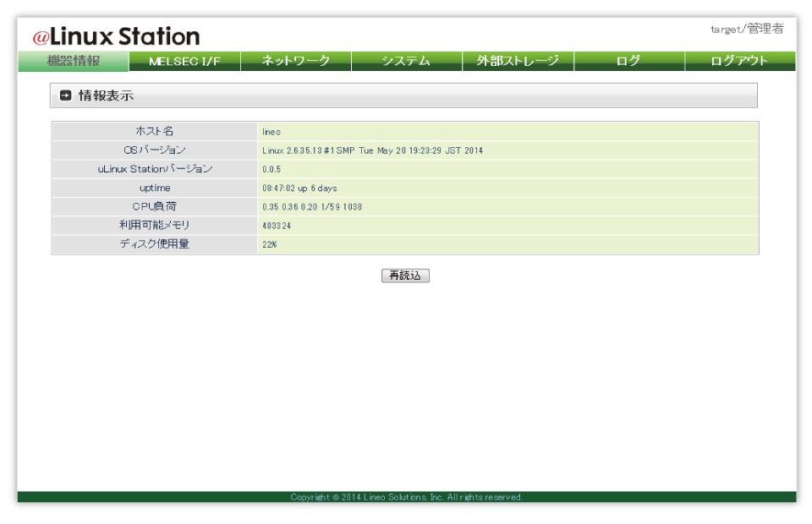Click the target/管理者 user label
812x524 pixels.
746,29
